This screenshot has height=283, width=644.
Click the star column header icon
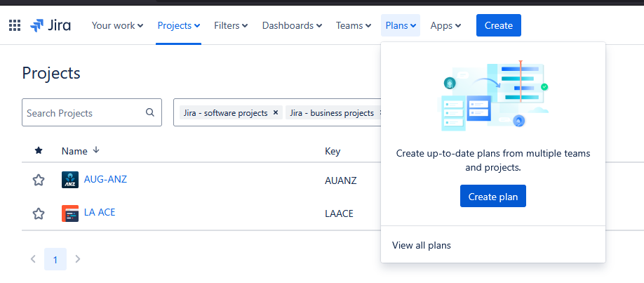pos(39,150)
